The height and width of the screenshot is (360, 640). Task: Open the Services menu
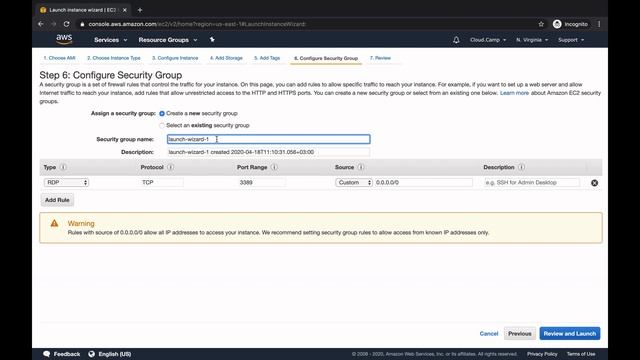(111, 40)
